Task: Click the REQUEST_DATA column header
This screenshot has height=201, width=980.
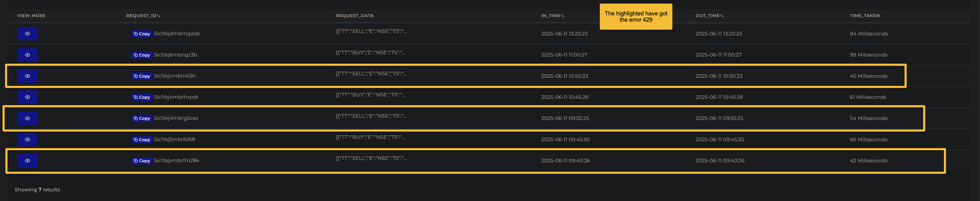Action: tap(355, 16)
